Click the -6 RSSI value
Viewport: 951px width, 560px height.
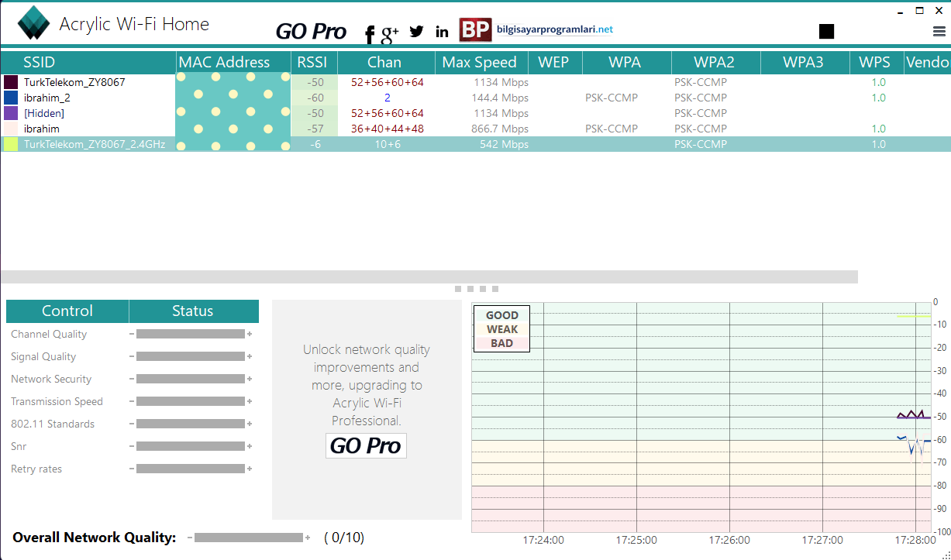(316, 144)
